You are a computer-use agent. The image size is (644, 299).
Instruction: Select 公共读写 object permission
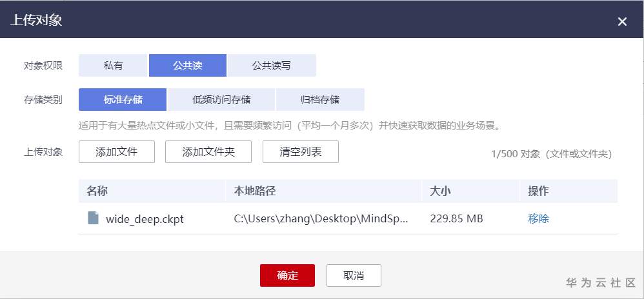click(x=272, y=65)
